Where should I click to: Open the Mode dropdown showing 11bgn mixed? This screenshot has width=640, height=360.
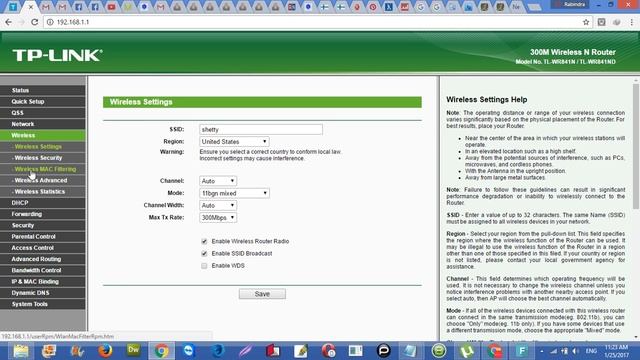[x=234, y=193]
